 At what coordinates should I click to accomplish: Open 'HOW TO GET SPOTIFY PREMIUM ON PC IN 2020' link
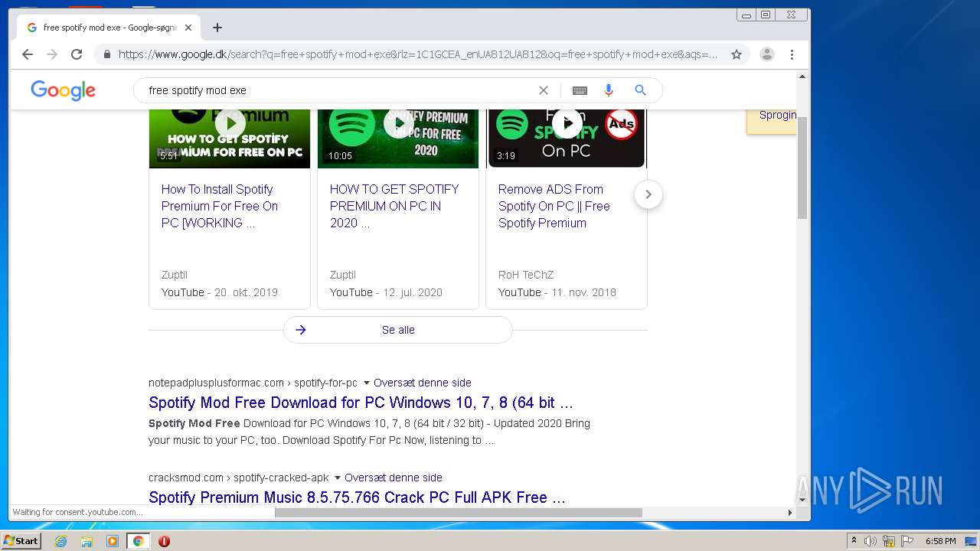point(394,206)
